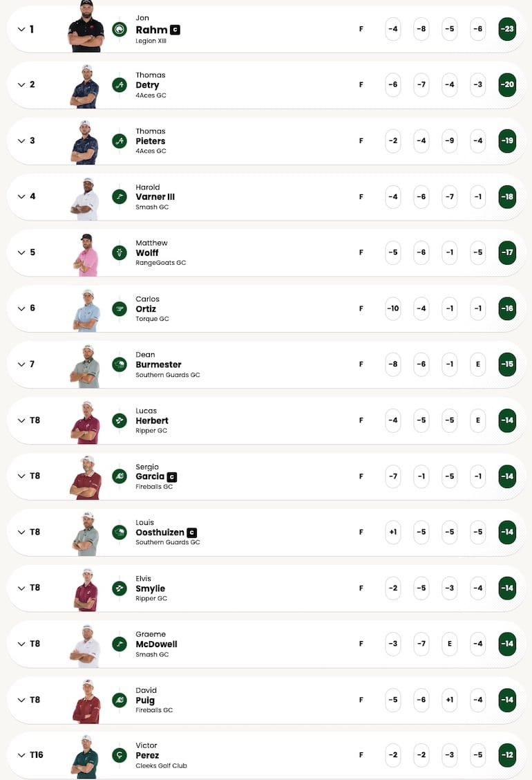Click the Torque GC logo beside Carlos Ortiz
The height and width of the screenshot is (780, 532).
120,308
